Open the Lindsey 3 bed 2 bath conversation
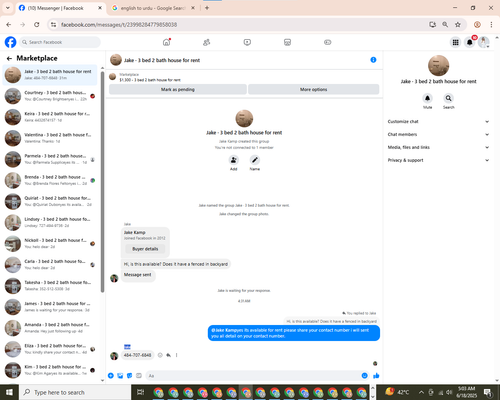Viewport: 500px width, 400px height. 50,222
